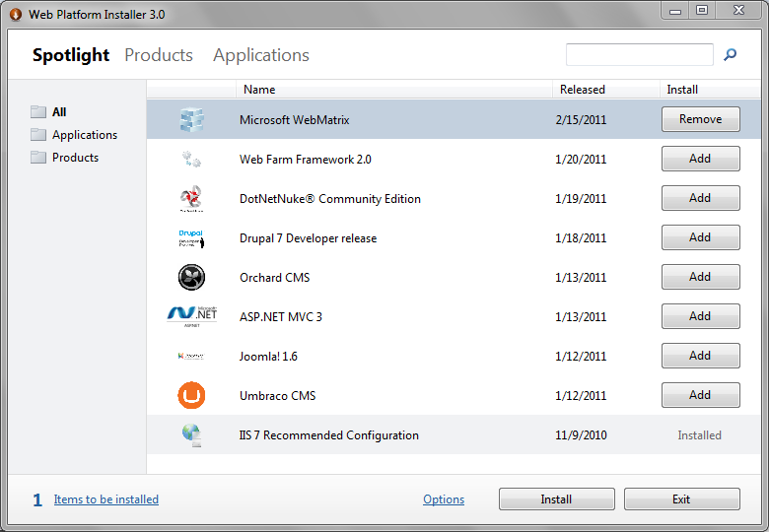
Task: Click the 1/19/2011 release date
Action: tap(581, 199)
